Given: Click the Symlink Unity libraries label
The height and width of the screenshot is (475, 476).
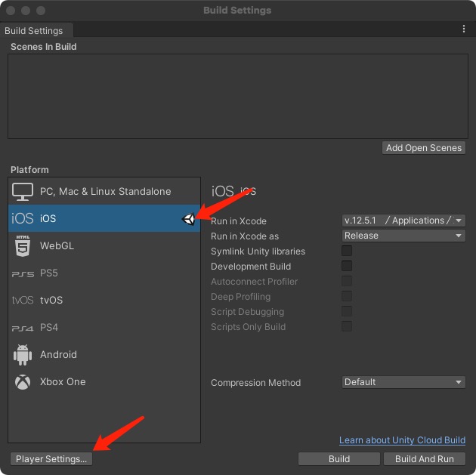Looking at the screenshot, I should tap(258, 251).
